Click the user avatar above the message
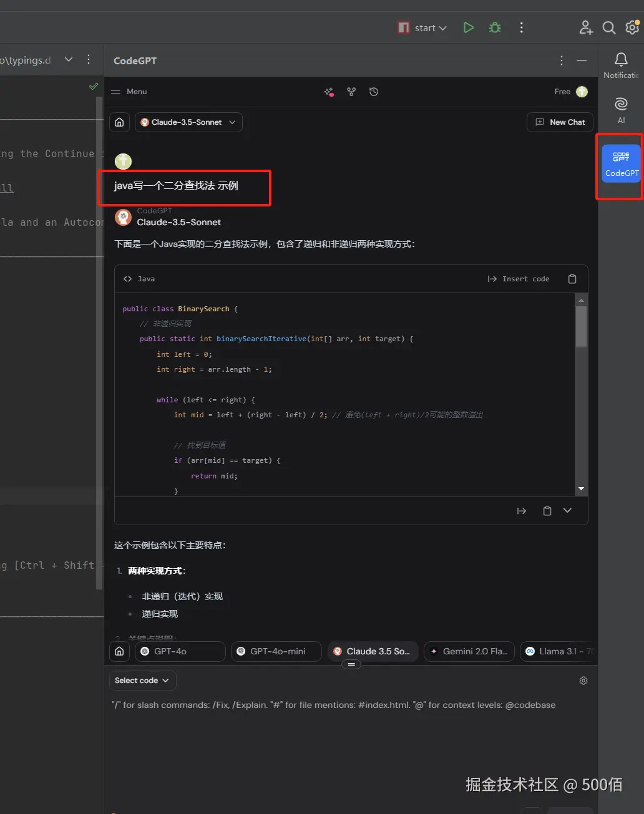The width and height of the screenshot is (644, 814). click(123, 162)
